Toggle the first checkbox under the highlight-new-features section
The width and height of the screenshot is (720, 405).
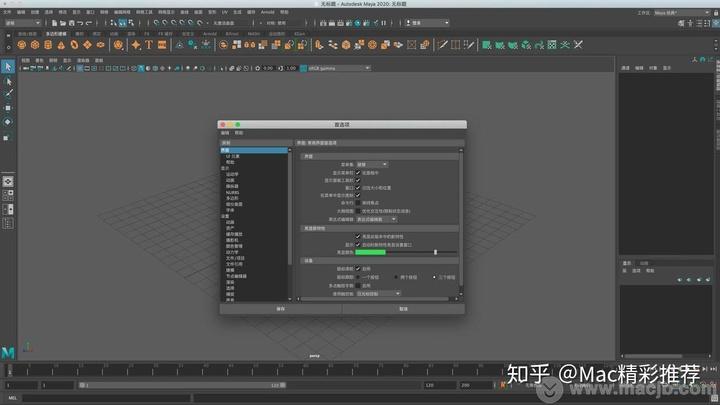click(358, 236)
